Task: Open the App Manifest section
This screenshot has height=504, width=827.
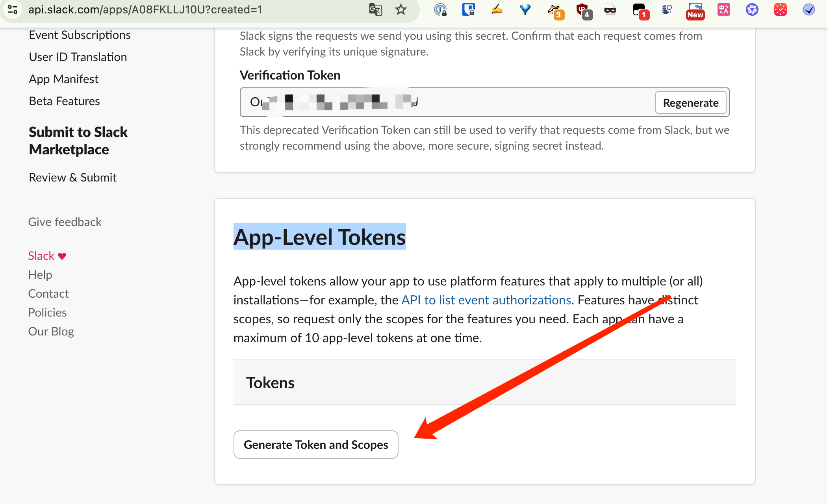Action: [x=63, y=79]
